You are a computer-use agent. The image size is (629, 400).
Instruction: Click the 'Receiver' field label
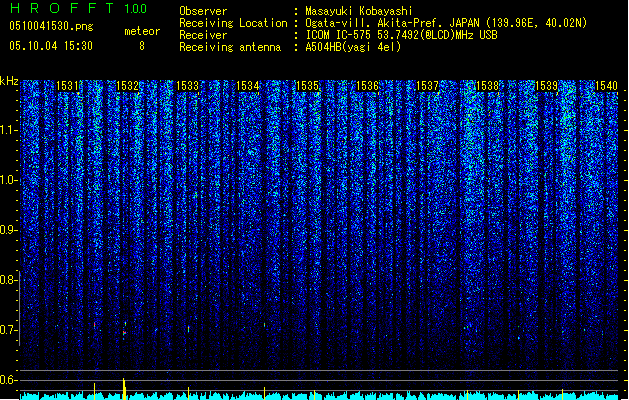(x=203, y=35)
